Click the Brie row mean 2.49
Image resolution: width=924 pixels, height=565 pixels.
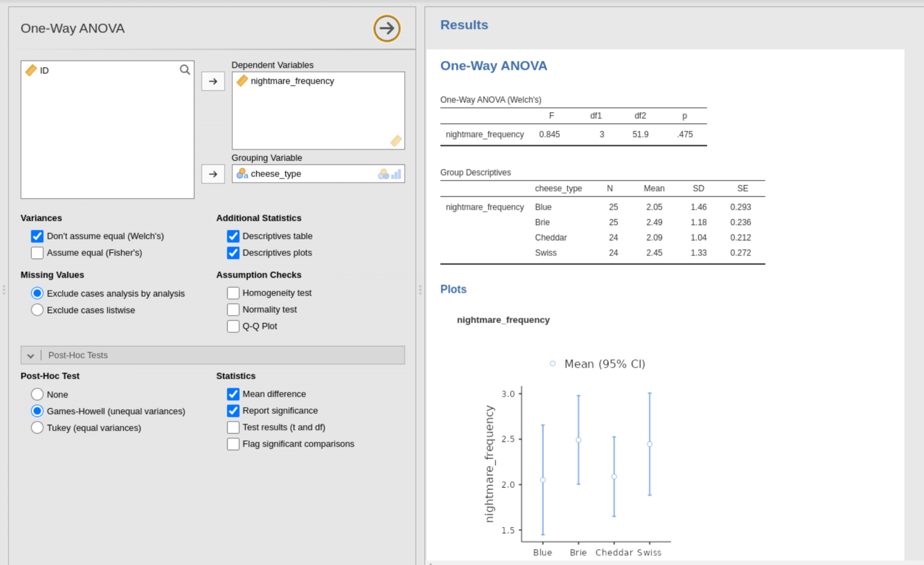(x=654, y=222)
